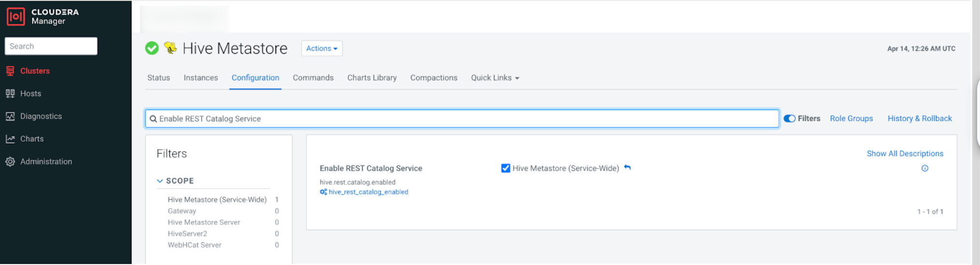
Task: Go to Hosts in the sidebar
Action: click(x=30, y=93)
